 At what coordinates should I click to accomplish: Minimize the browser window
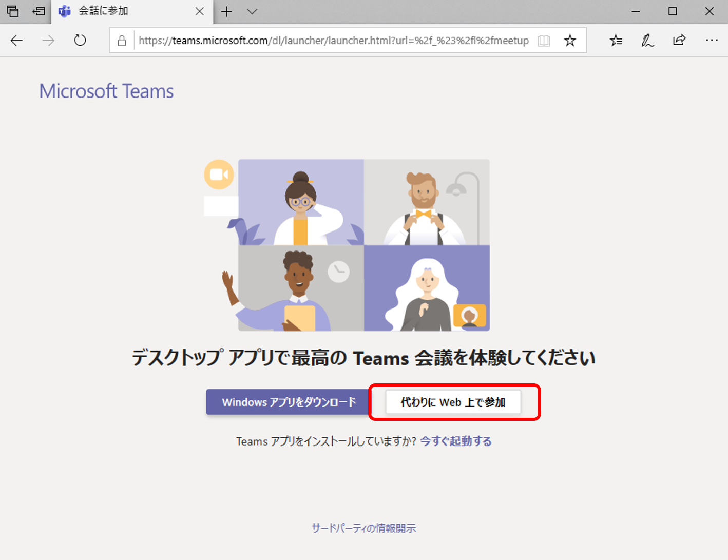coord(636,11)
